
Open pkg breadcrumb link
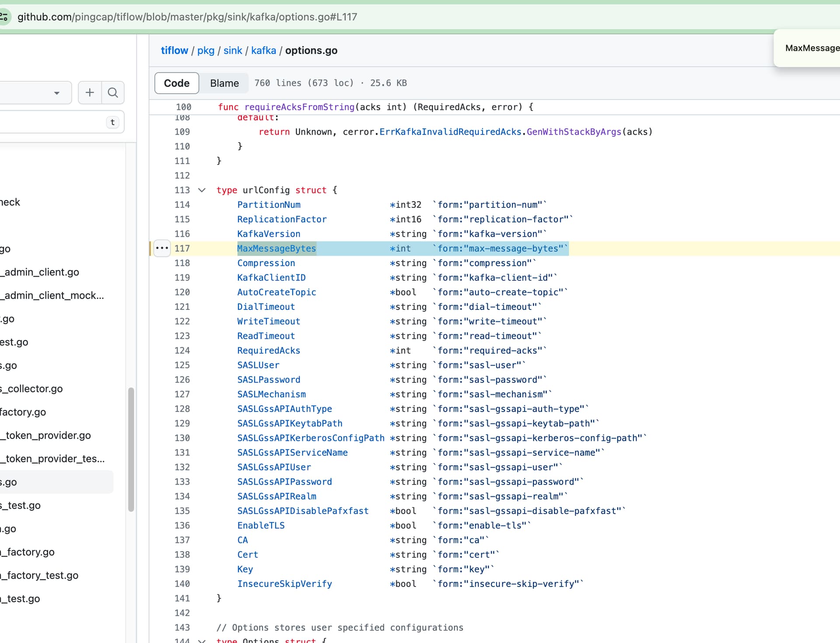206,50
